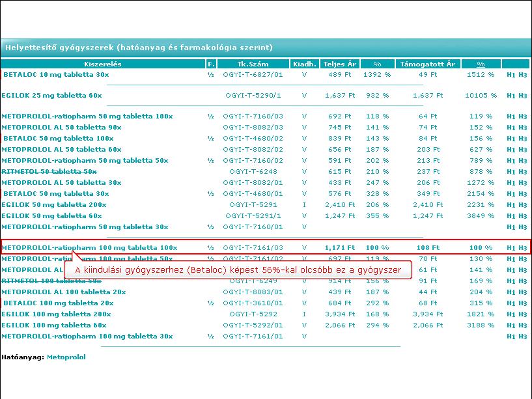Select registration number OGYI-T-7160/03
The width and height of the screenshot is (532, 399).
[x=253, y=117]
